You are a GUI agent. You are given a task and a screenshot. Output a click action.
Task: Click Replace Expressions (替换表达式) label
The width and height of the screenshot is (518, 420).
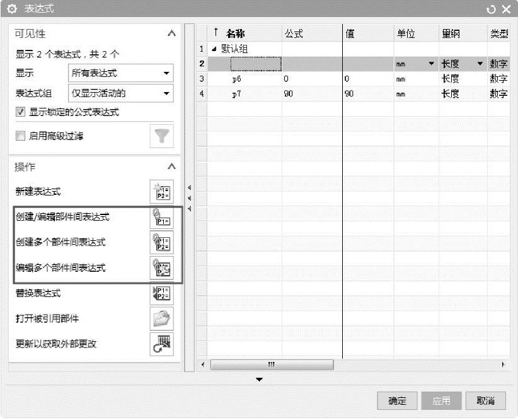tap(38, 293)
